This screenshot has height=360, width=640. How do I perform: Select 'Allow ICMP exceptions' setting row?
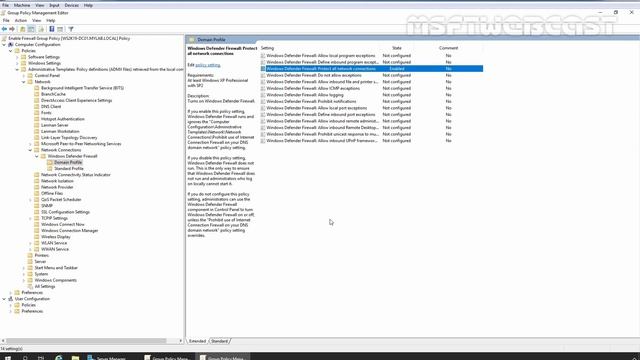coord(371,88)
